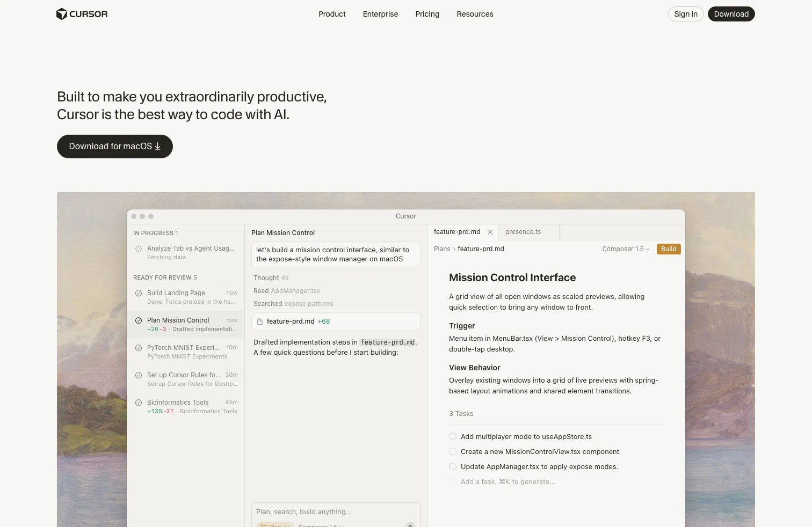Click the checkmark icon for Bioinformatics Tools

(x=139, y=402)
